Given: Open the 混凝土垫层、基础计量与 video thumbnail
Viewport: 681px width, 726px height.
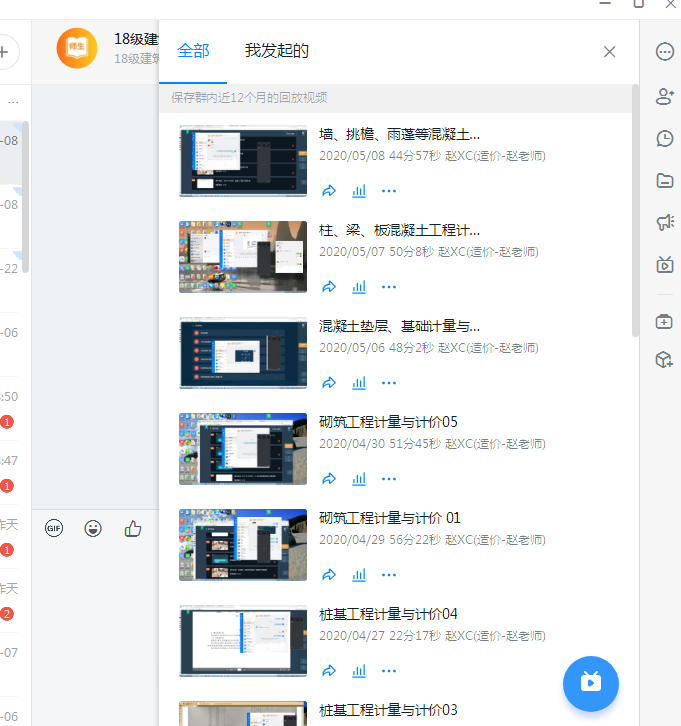Looking at the screenshot, I should (243, 353).
